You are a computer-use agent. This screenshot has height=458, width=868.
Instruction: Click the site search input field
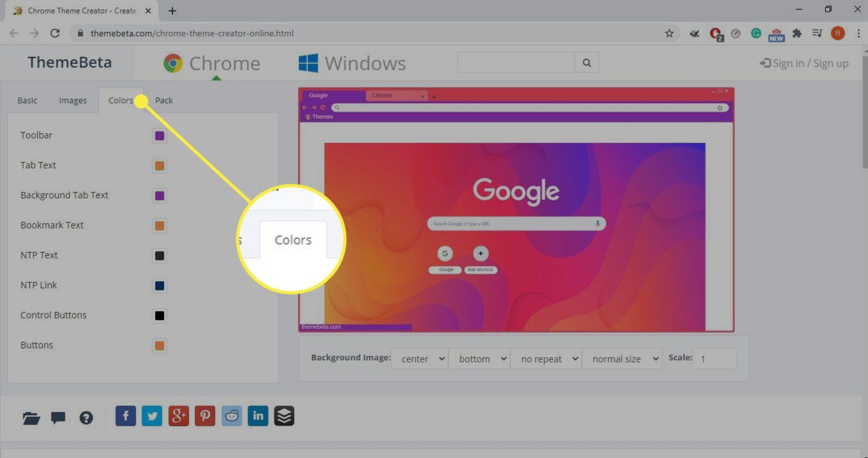pos(516,63)
